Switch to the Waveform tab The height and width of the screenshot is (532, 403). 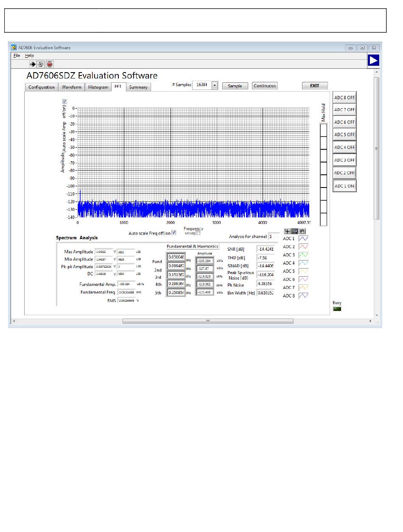point(72,87)
